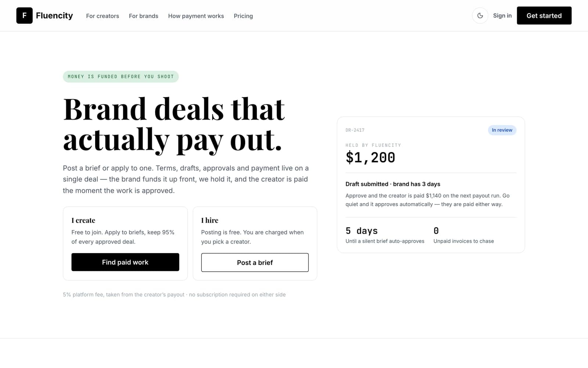Screen dimensions: 588x368
Task: Click the Fluencity F logo icon
Action: pos(24,15)
